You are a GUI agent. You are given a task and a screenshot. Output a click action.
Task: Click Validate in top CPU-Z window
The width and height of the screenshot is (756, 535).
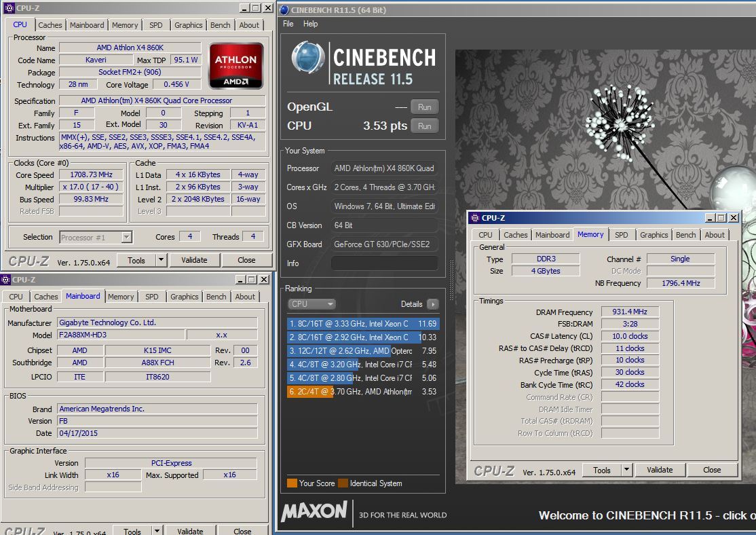click(194, 260)
